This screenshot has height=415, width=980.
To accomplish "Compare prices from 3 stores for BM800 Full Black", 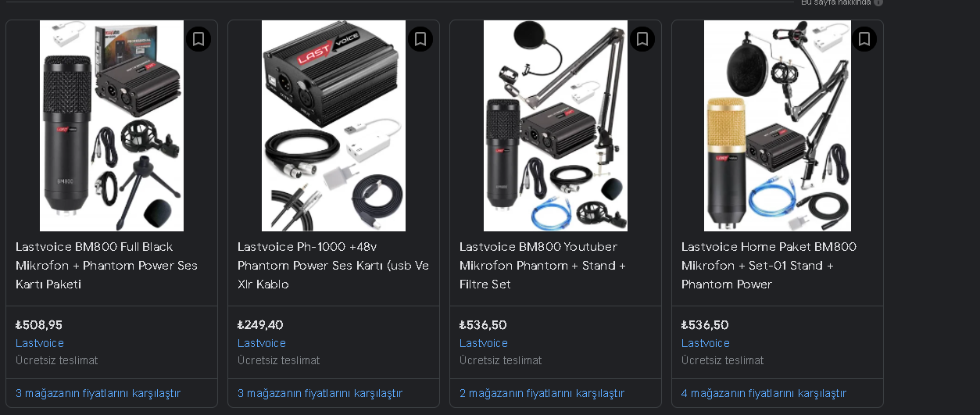I will tap(98, 393).
